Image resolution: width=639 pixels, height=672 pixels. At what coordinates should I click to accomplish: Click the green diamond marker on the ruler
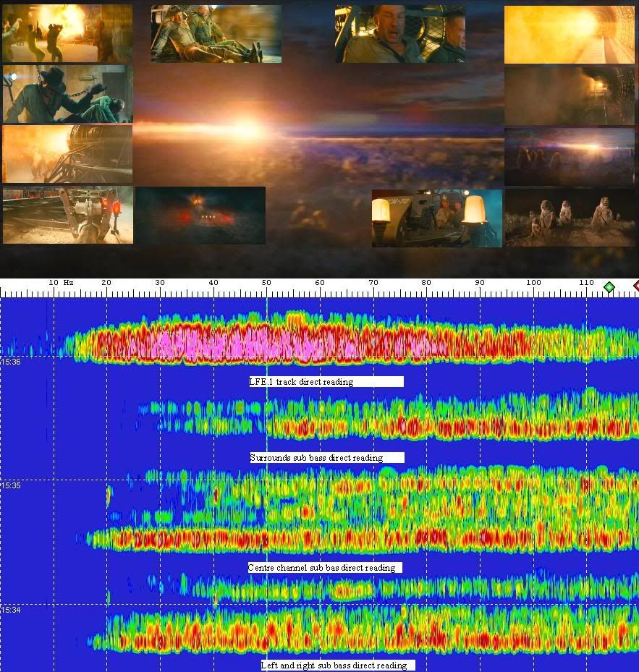(x=609, y=287)
